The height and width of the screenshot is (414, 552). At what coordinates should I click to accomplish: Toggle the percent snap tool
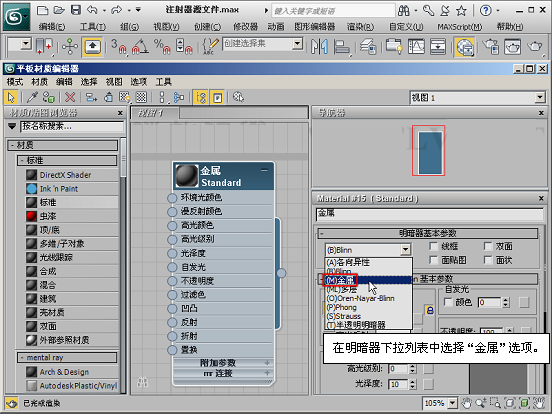pyautogui.click(x=162, y=46)
